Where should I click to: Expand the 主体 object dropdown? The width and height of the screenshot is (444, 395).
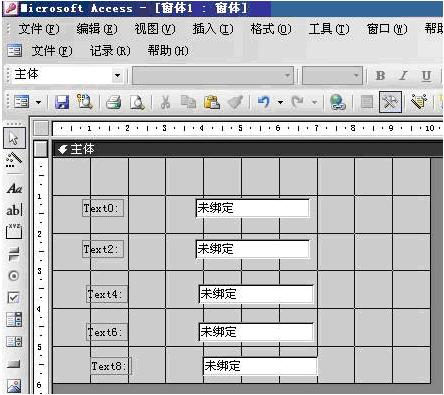point(117,75)
